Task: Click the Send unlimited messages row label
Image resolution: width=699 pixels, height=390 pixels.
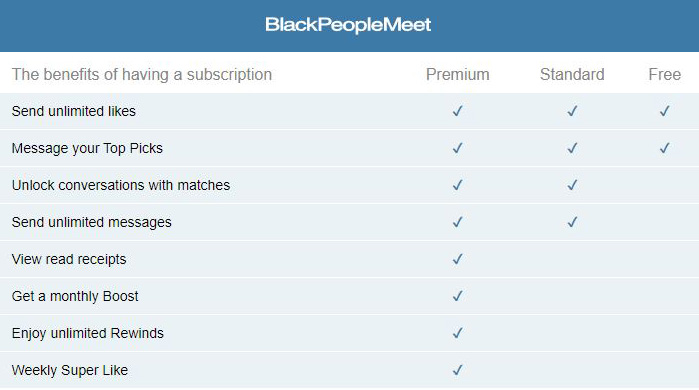Action: pos(91,222)
